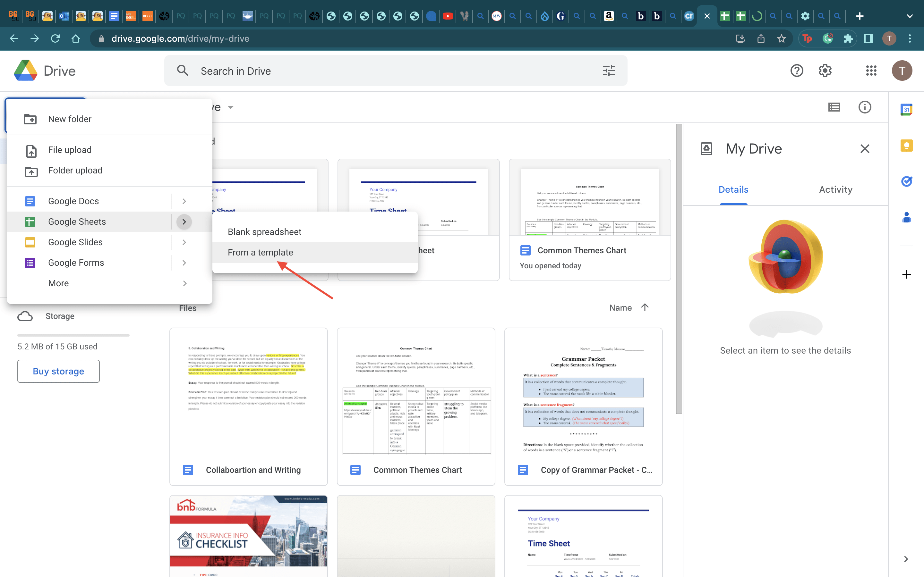
Task: Open the Google apps grid launcher
Action: click(871, 71)
